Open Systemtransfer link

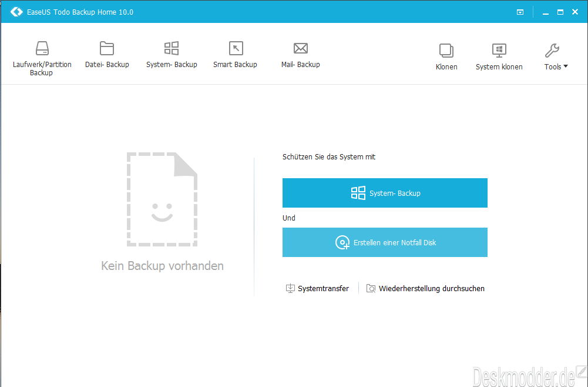click(317, 288)
